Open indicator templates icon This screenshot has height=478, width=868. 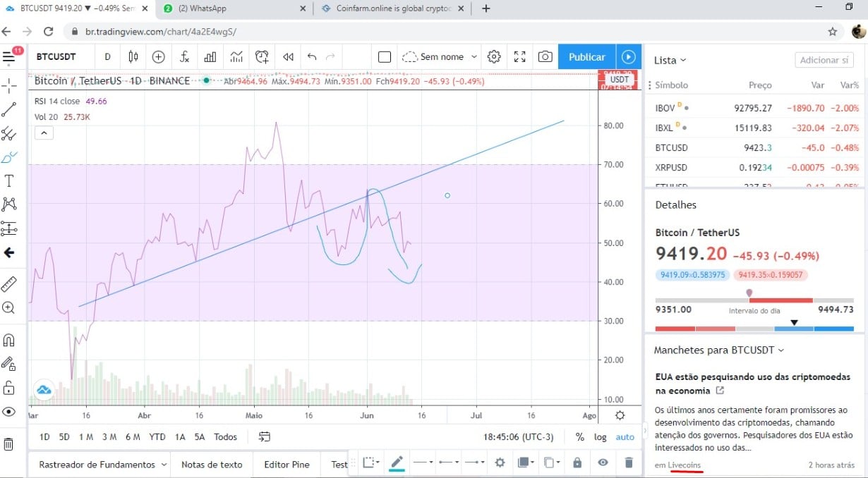tap(236, 57)
